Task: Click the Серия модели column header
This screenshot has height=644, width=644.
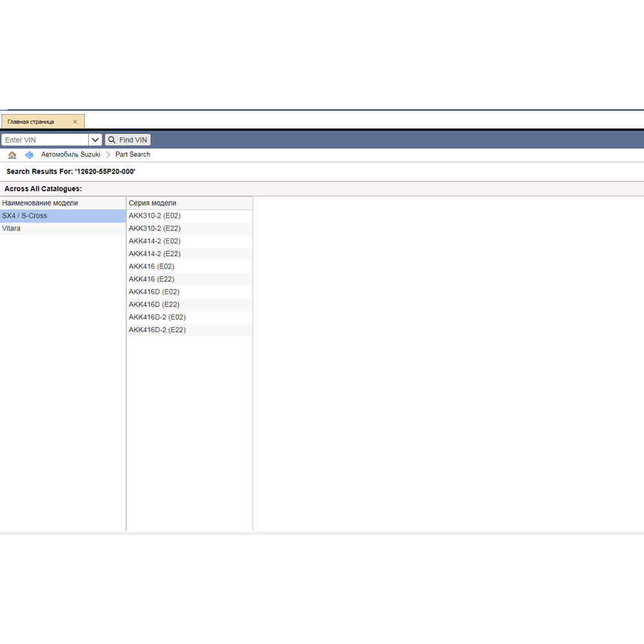Action: [153, 203]
